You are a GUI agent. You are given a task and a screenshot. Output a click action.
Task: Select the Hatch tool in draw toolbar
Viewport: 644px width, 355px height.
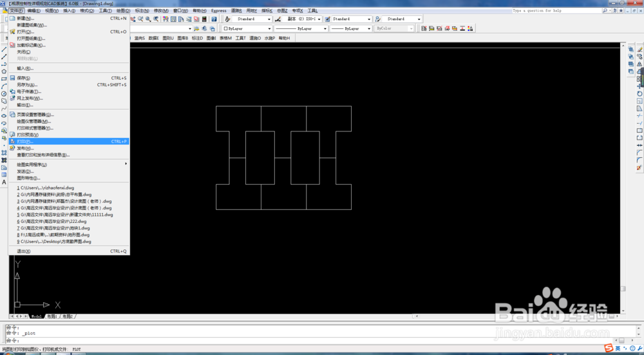point(4,153)
